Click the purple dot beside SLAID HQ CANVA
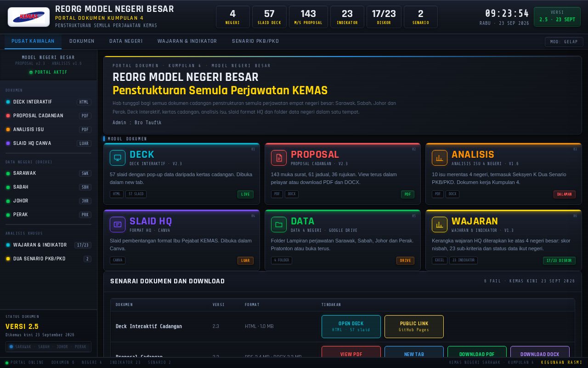This screenshot has width=588, height=368. pyautogui.click(x=8, y=144)
